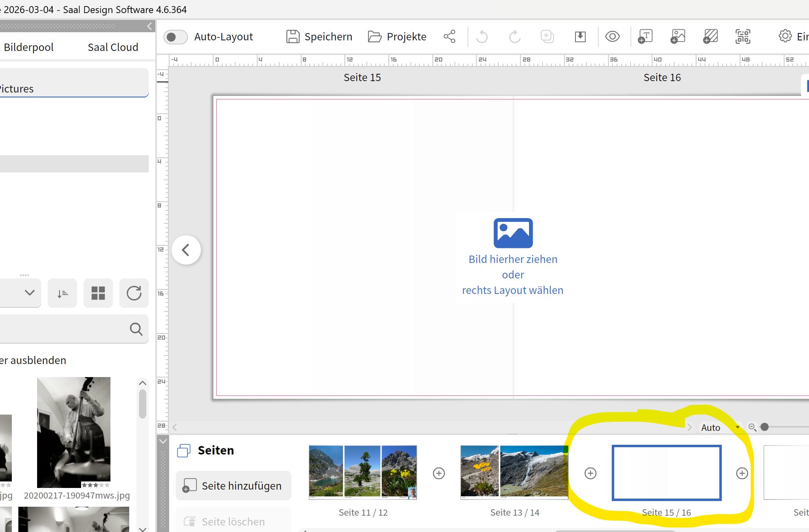Screen dimensions: 809x532
Task: Click Seite hinzufügen button
Action: [x=233, y=486]
